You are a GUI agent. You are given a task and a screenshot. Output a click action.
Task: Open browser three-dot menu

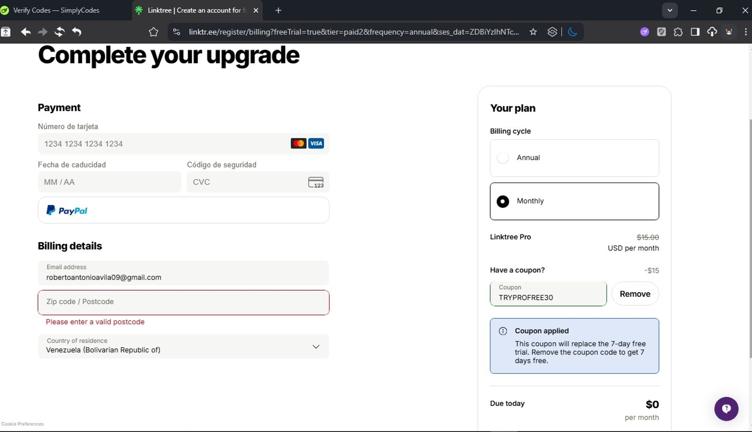tap(745, 32)
